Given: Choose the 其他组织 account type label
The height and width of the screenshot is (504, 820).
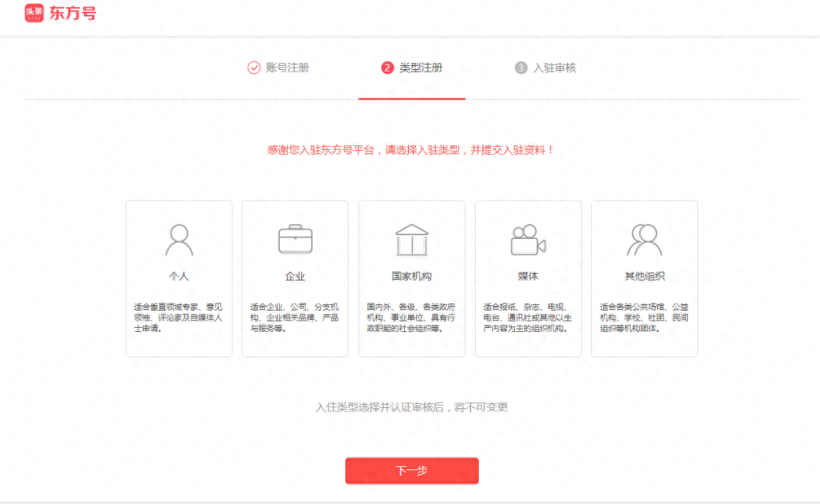Looking at the screenshot, I should point(645,277).
